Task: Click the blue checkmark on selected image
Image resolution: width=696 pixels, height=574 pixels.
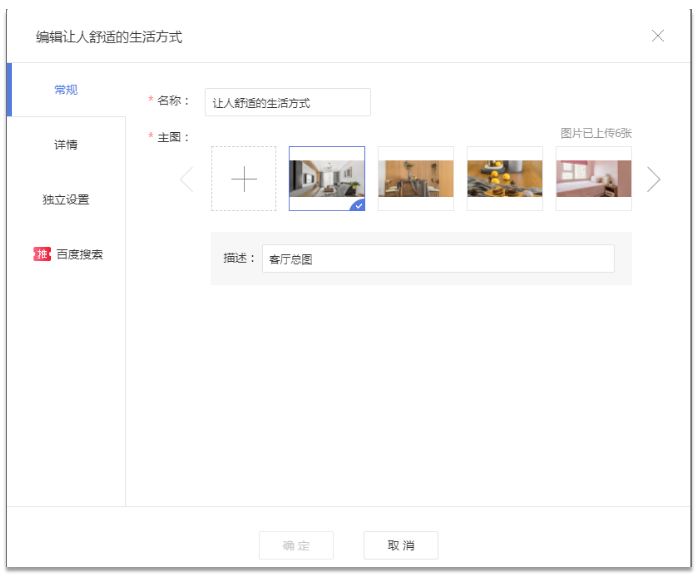Action: [358, 206]
